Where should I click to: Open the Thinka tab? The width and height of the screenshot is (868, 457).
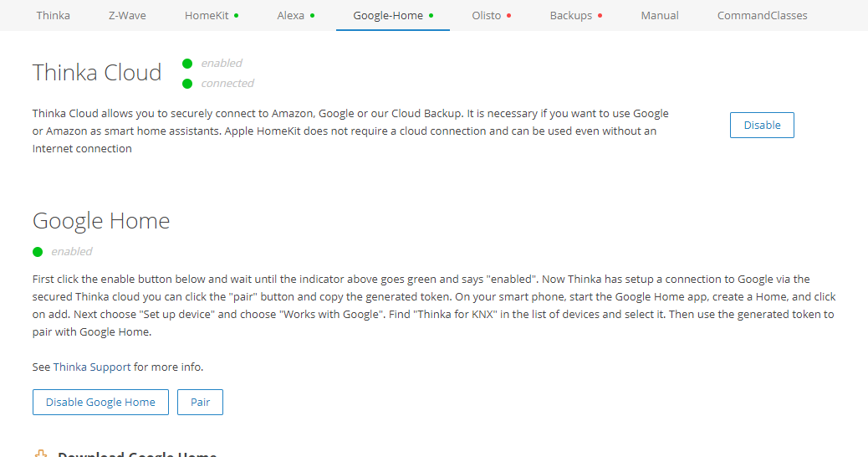53,15
